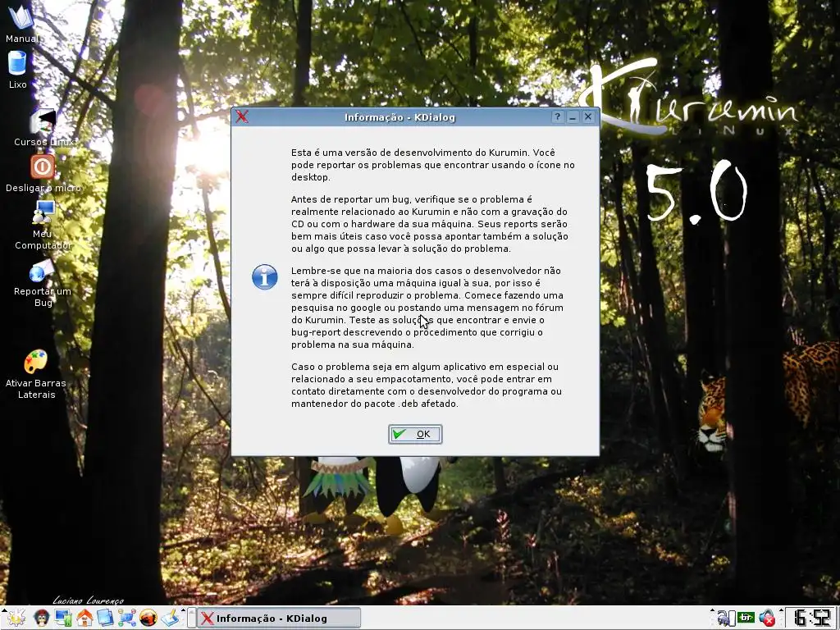The image size is (840, 630).
Task: Click the paragraph starting 'Esta é uma versão'
Action: [x=433, y=164]
